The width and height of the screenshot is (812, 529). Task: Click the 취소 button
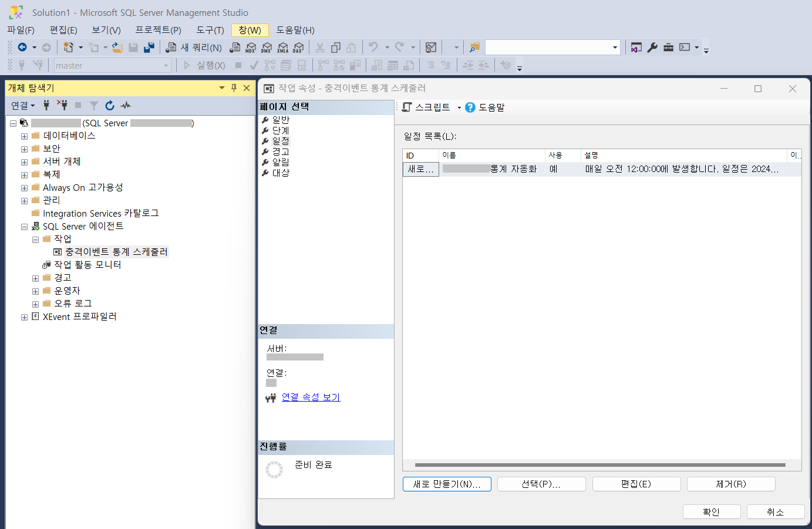[776, 512]
